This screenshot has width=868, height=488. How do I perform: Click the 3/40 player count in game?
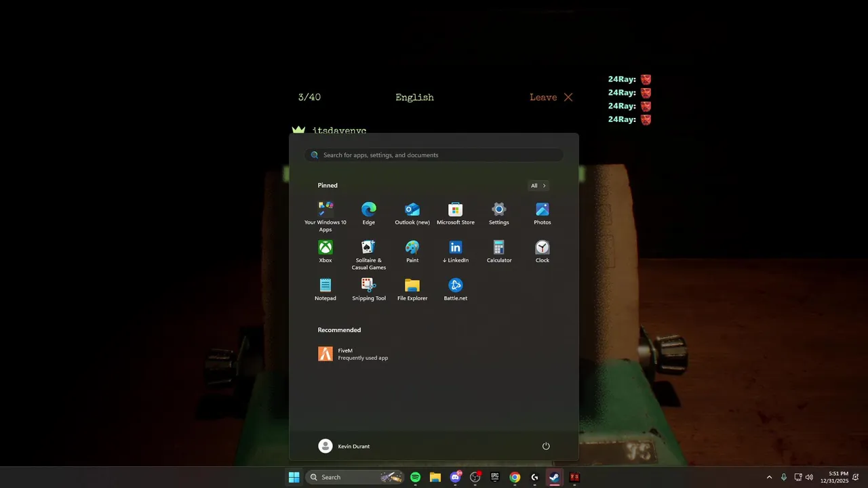309,98
